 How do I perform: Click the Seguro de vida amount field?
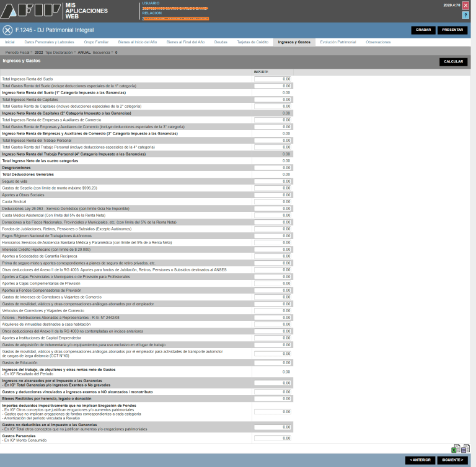click(x=272, y=181)
